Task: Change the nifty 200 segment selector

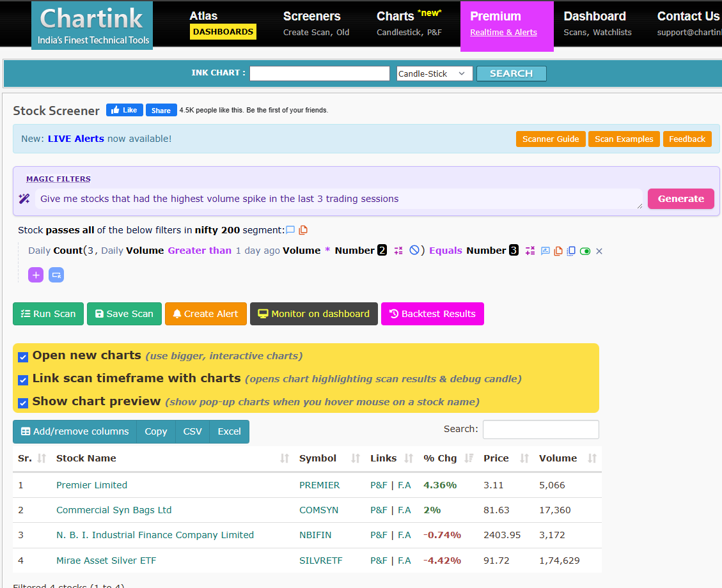Action: 217,229
